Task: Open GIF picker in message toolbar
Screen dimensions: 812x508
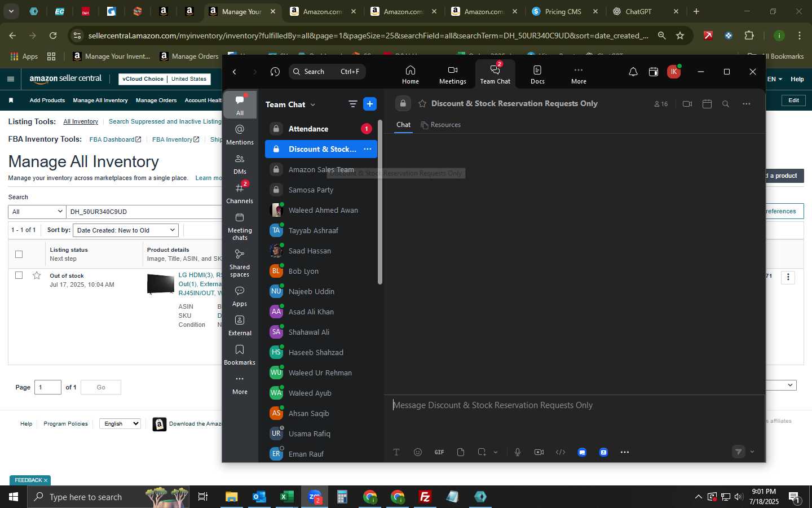Action: point(439,452)
